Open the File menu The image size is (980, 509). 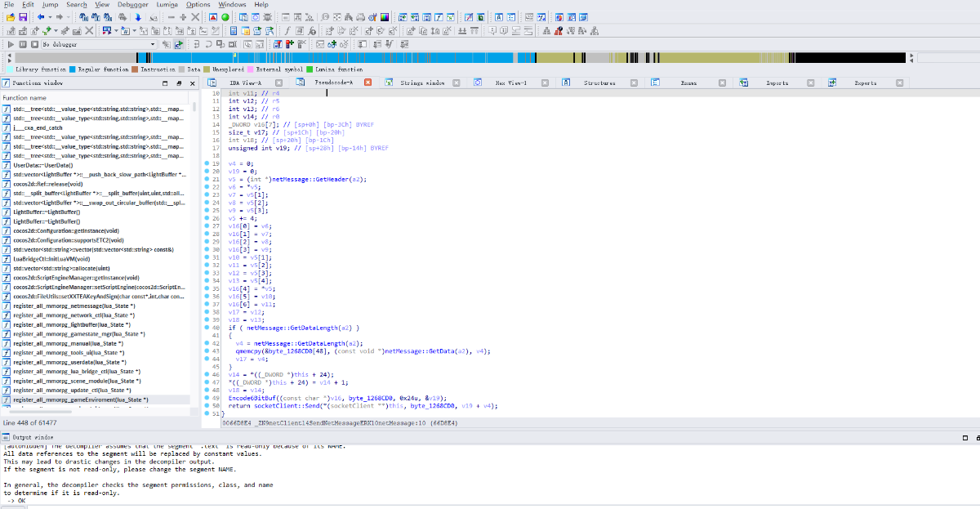point(9,4)
